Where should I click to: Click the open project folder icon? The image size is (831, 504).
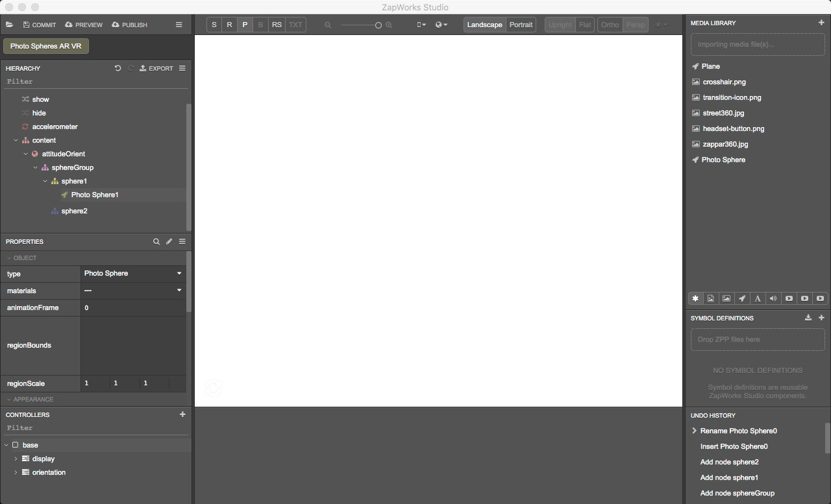(x=9, y=25)
